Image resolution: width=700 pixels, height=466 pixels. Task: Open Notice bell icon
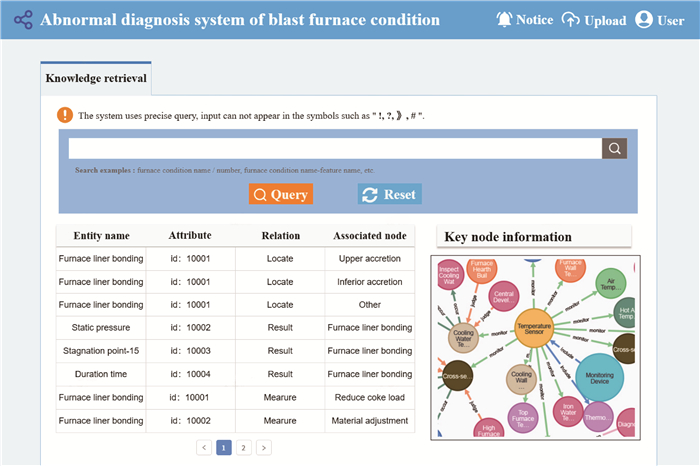(x=504, y=19)
